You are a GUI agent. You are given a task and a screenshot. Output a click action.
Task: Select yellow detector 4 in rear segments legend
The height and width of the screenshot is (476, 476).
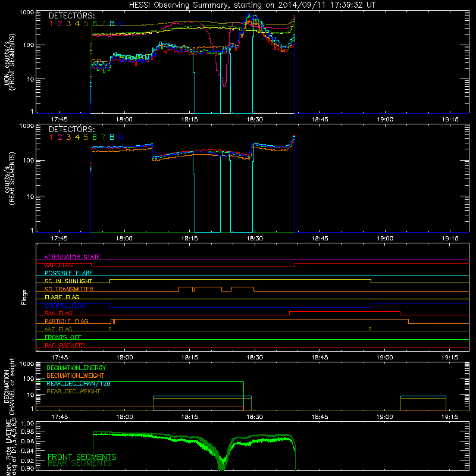click(x=77, y=137)
